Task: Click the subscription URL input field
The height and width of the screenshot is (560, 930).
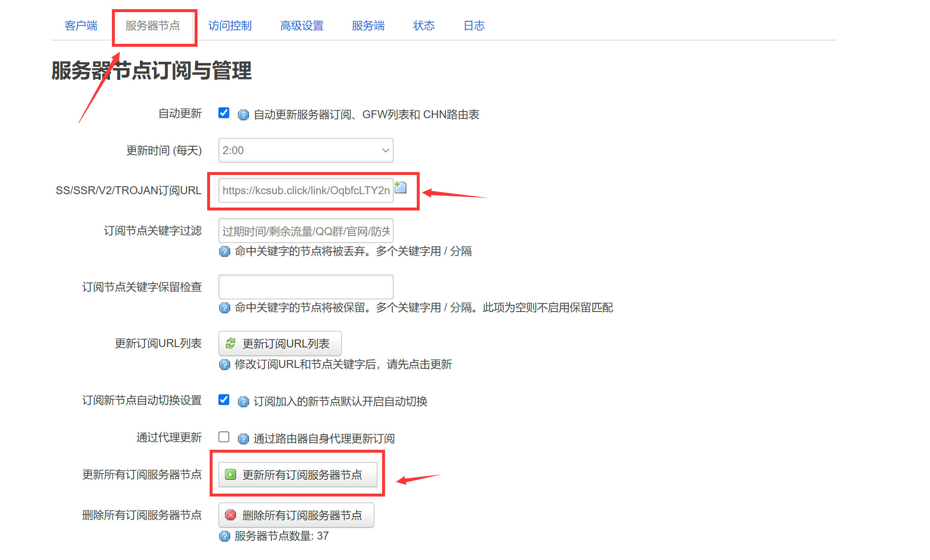Action: 306,190
